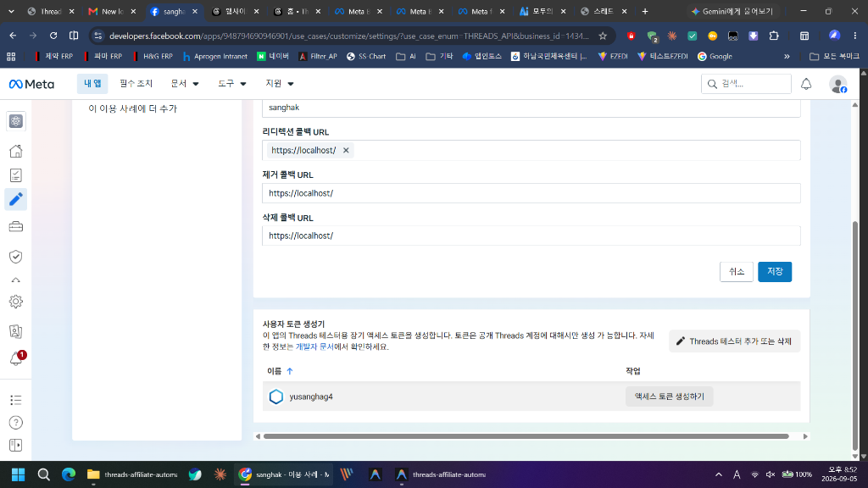868x488 pixels.
Task: Expand the sidebar using the panel toggle icon
Action: [x=15, y=446]
